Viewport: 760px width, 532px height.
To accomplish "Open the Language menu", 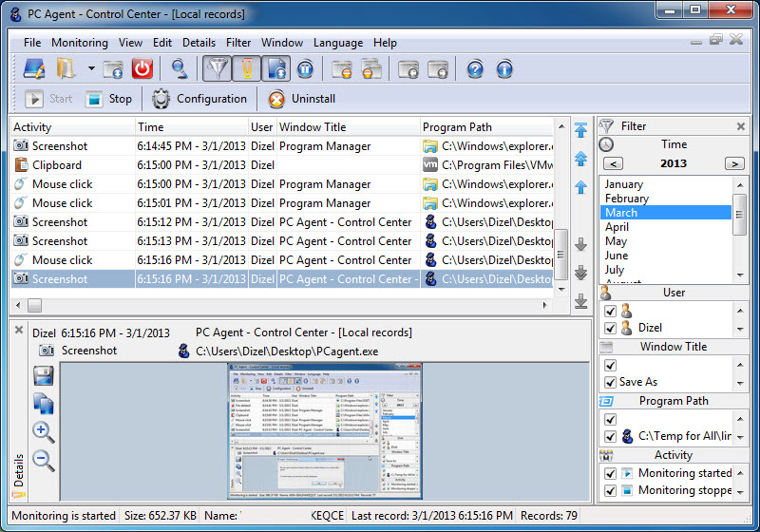I will click(338, 43).
